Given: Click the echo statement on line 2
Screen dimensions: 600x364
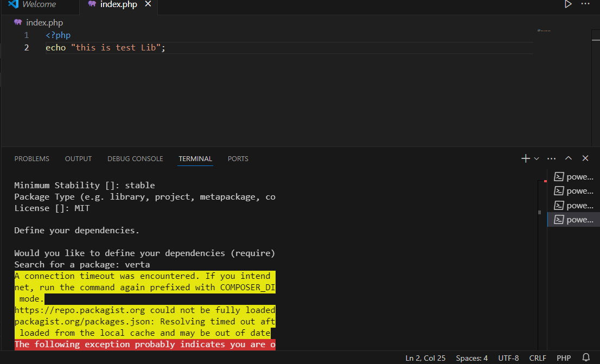Looking at the screenshot, I should coord(105,47).
